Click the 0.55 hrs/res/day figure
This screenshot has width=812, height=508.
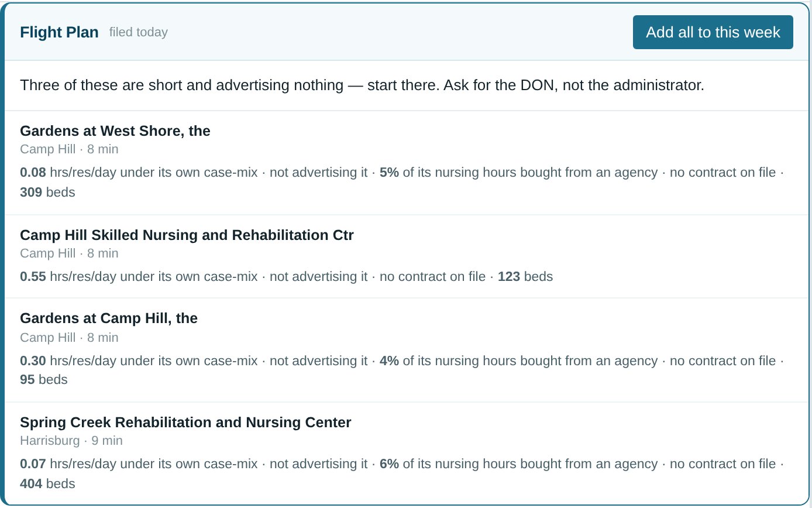(33, 277)
